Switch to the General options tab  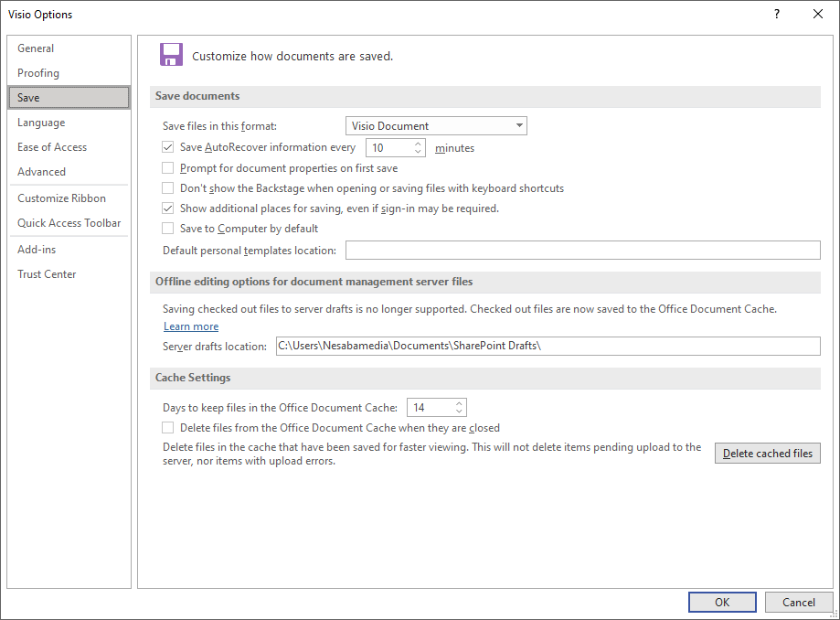[36, 48]
